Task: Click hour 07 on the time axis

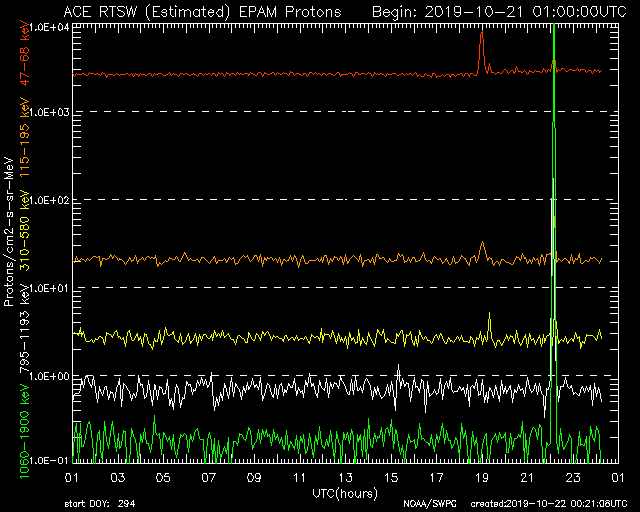Action: coord(209,477)
